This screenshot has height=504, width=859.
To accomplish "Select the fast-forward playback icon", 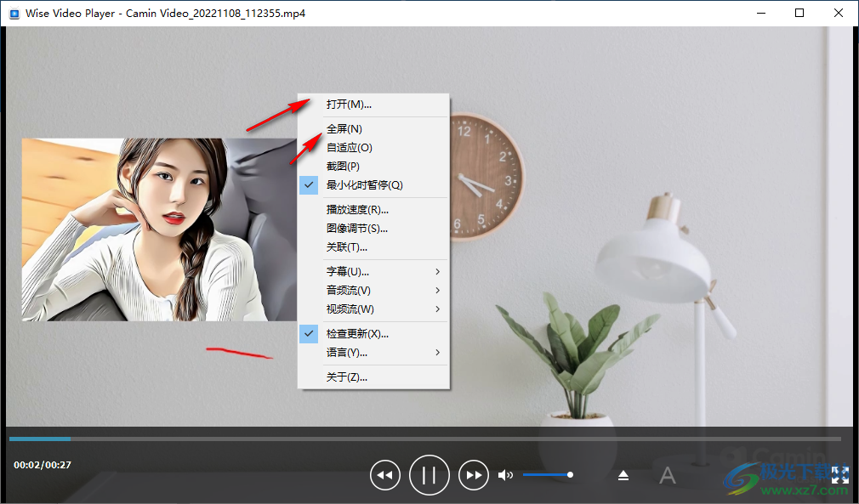I will coord(473,474).
